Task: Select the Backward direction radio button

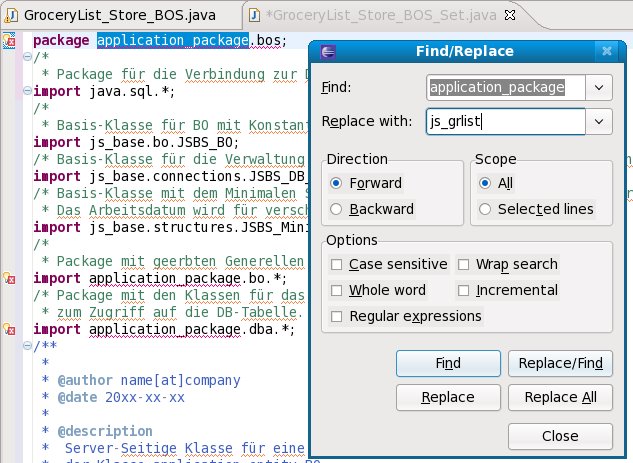Action: pos(336,209)
